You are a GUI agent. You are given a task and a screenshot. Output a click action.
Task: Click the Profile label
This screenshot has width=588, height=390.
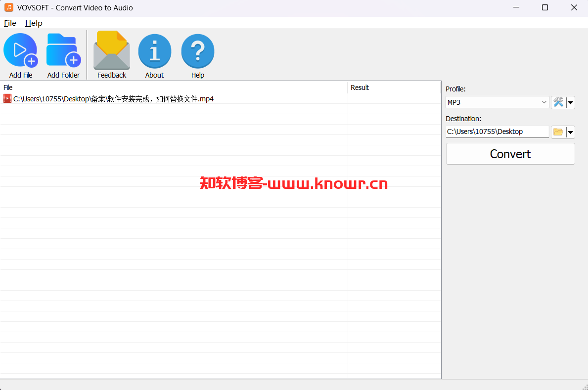coord(455,89)
